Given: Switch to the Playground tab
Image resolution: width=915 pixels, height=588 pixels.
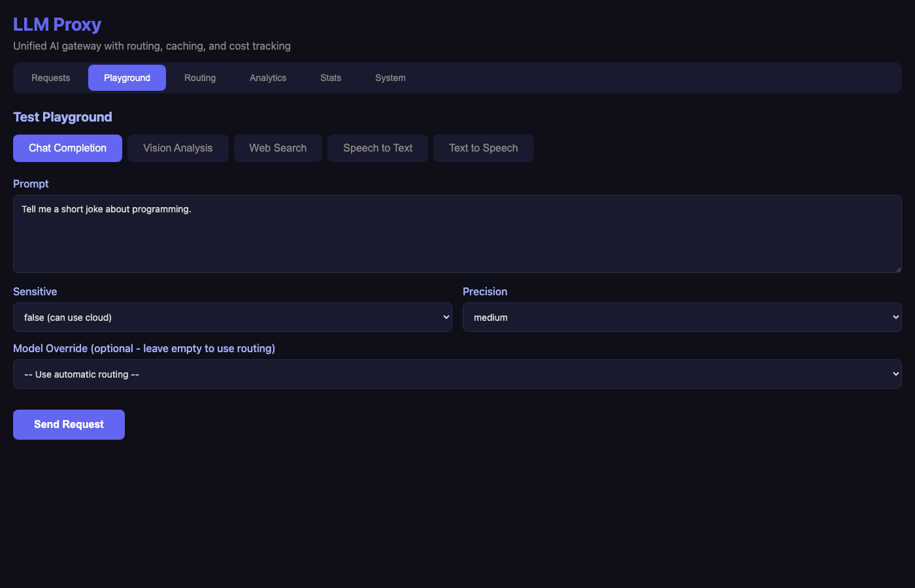Looking at the screenshot, I should tap(127, 78).
